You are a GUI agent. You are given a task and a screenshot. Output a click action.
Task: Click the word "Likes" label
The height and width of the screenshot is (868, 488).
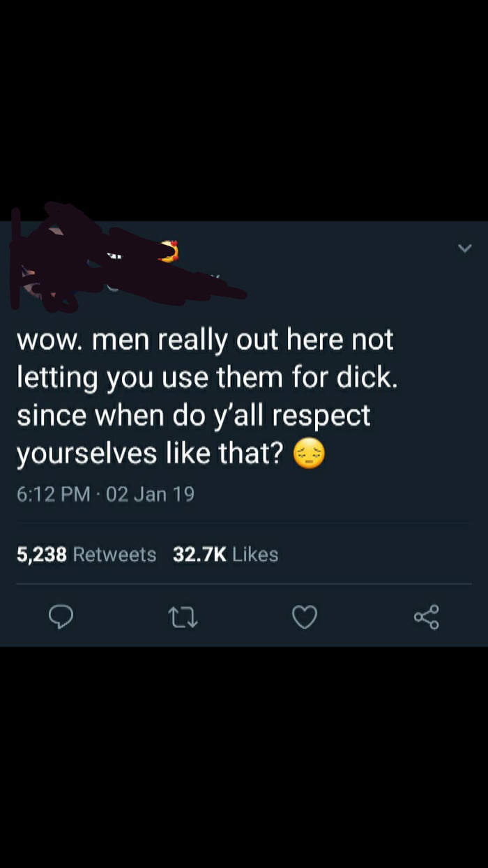tap(255, 555)
